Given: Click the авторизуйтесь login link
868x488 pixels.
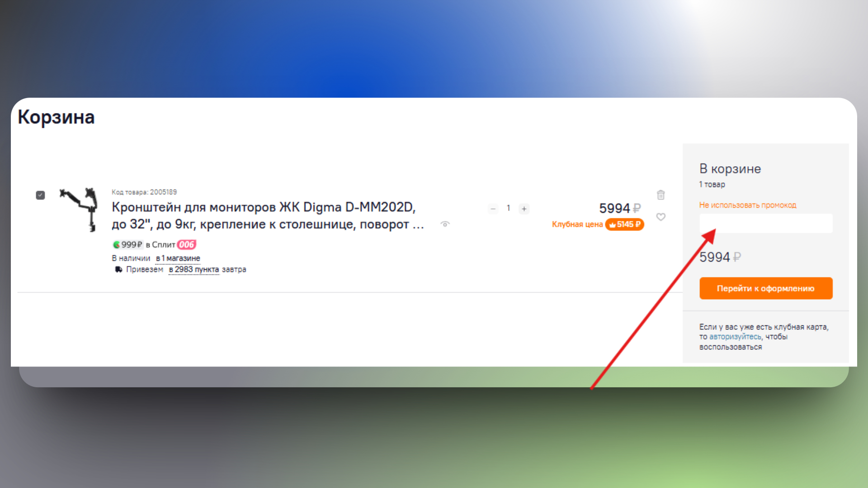Looking at the screenshot, I should pos(735,337).
